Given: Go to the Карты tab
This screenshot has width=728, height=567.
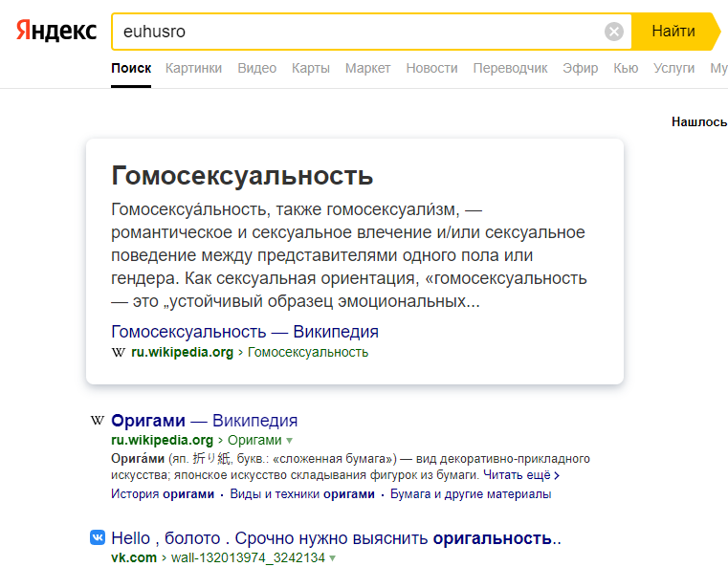Looking at the screenshot, I should (311, 68).
